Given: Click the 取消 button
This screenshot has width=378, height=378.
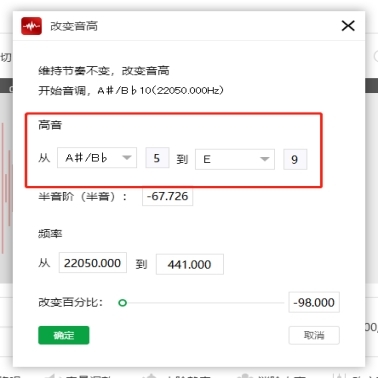Looking at the screenshot, I should coord(314,335).
